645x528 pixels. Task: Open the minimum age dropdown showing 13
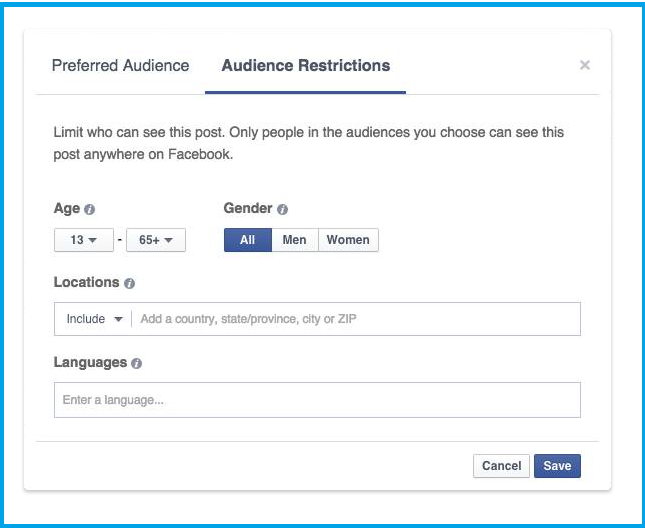click(x=83, y=240)
